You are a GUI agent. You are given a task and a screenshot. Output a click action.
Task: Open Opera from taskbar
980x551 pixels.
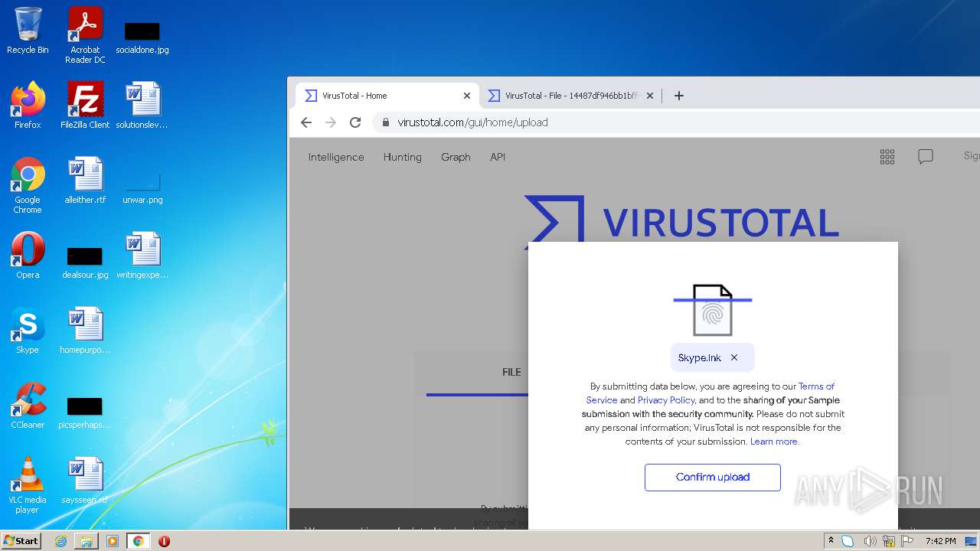pos(164,541)
